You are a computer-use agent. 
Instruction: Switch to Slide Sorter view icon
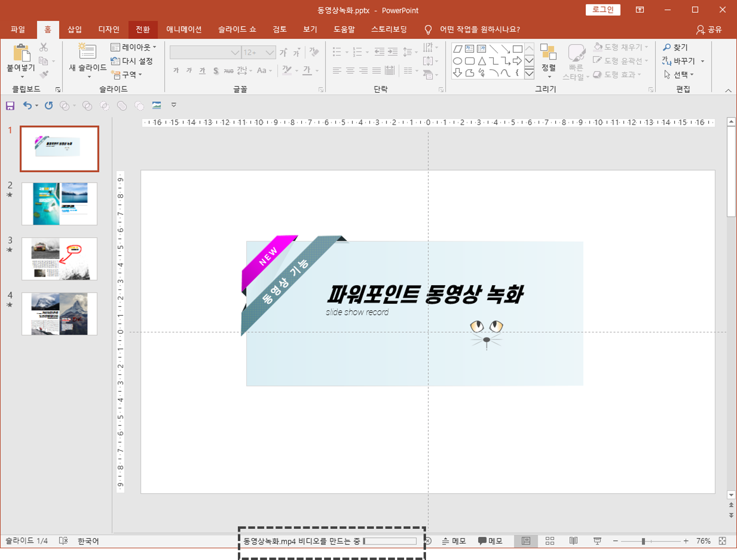coord(550,541)
